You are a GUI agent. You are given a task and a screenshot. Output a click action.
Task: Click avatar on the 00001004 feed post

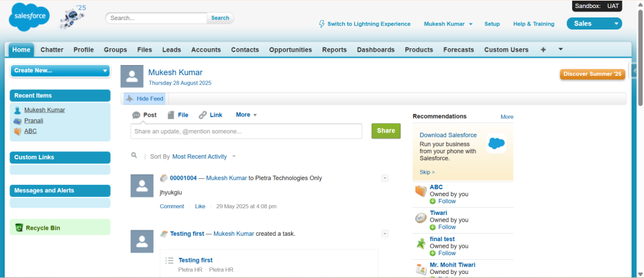click(x=142, y=186)
